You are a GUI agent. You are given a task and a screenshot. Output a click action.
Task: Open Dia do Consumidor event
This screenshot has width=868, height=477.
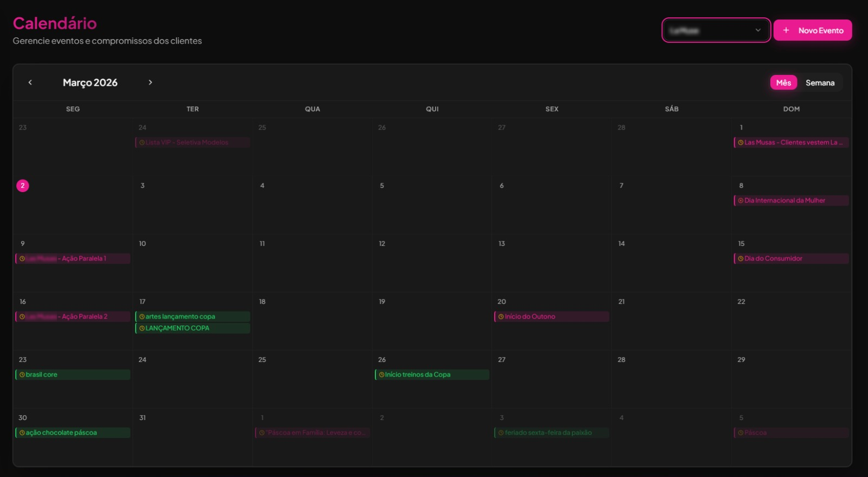(792, 258)
